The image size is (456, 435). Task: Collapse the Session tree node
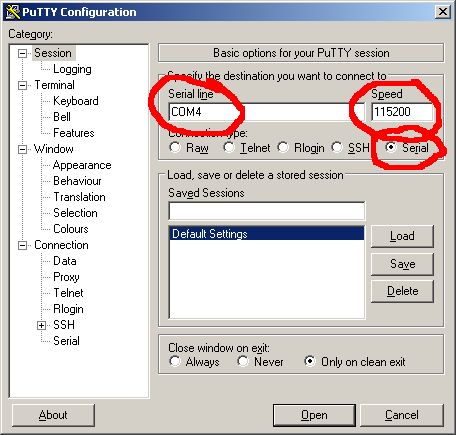22,53
